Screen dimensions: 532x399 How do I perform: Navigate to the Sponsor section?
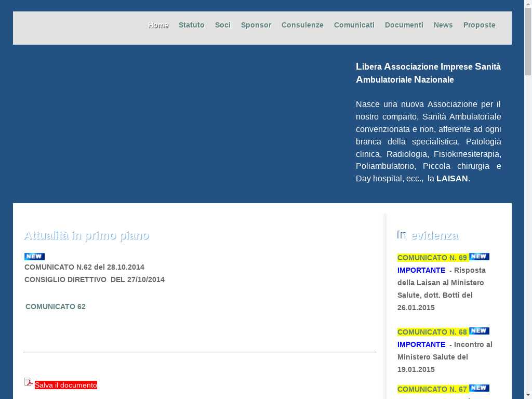(256, 25)
